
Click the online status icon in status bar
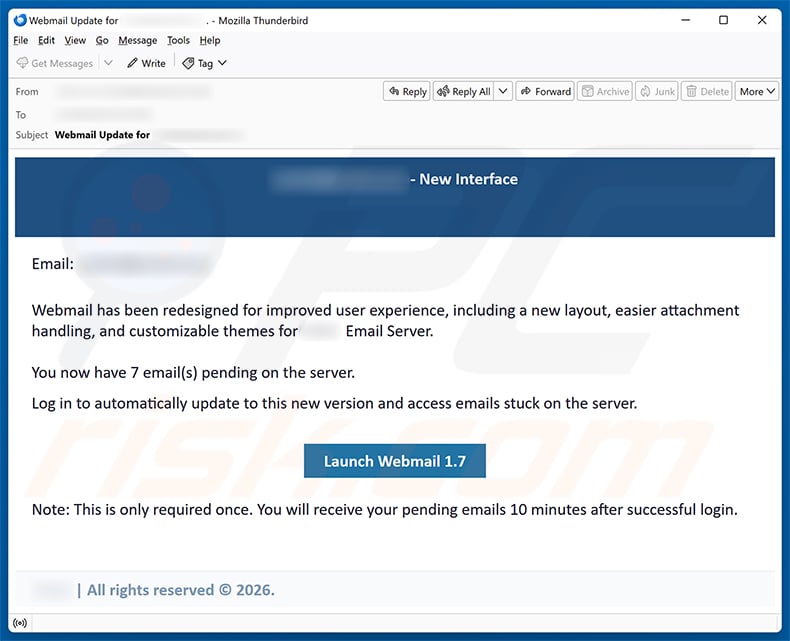pyautogui.click(x=20, y=623)
